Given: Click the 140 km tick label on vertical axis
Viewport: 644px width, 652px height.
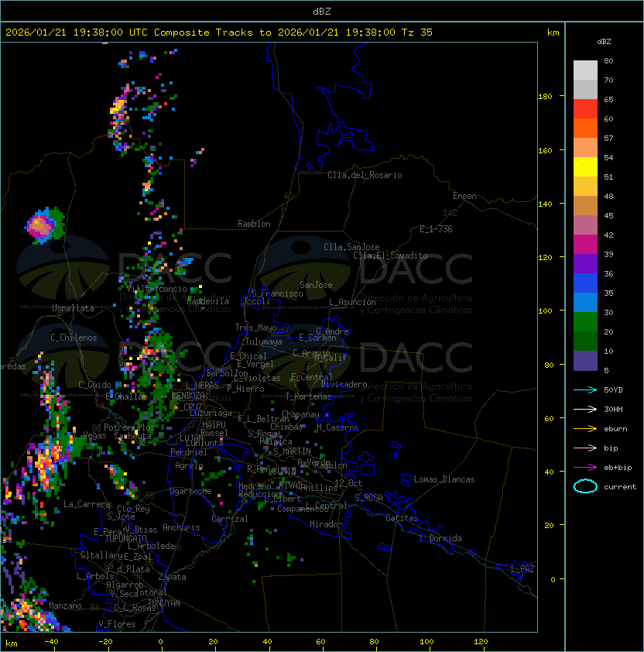Looking at the screenshot, I should coord(545,204).
